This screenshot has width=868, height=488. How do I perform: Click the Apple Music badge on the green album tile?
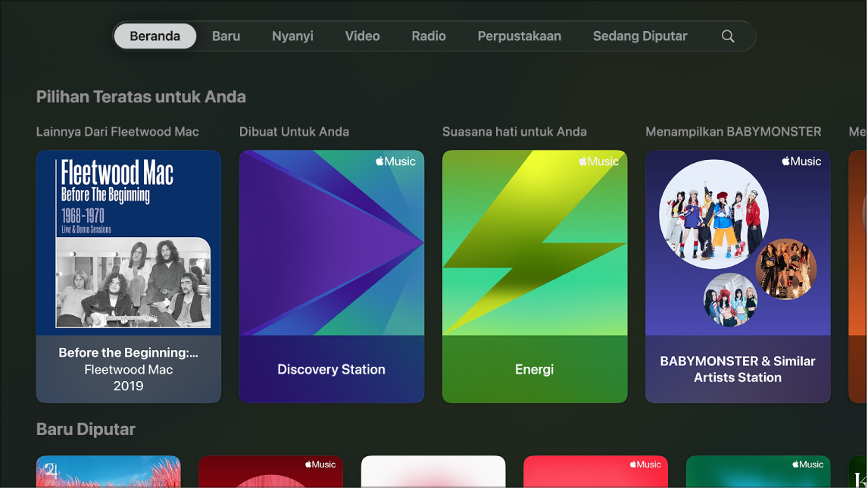click(x=806, y=465)
